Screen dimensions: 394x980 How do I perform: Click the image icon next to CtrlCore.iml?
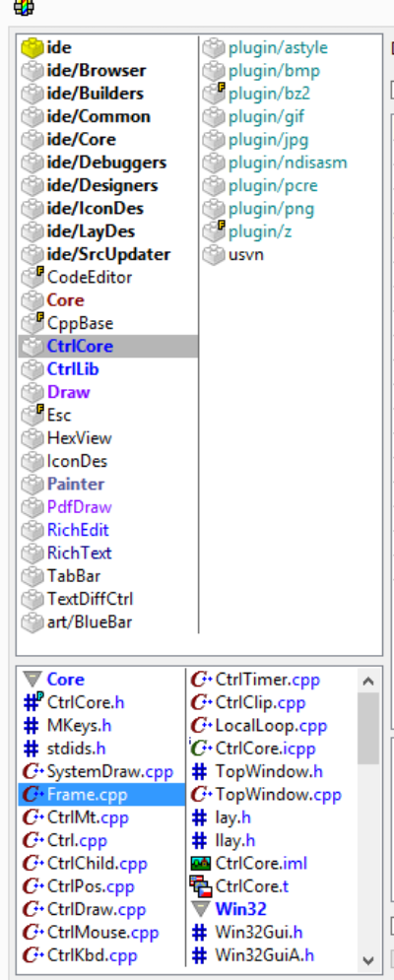201,864
